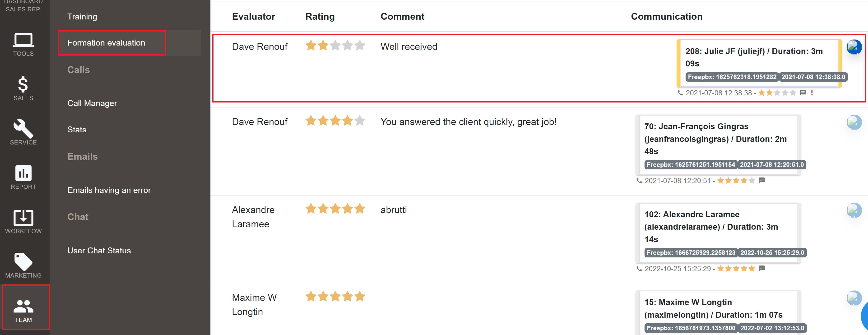Image resolution: width=868 pixels, height=335 pixels.
Task: Click comment icon next to 2021-07-08 12:20:51
Action: pyautogui.click(x=761, y=180)
